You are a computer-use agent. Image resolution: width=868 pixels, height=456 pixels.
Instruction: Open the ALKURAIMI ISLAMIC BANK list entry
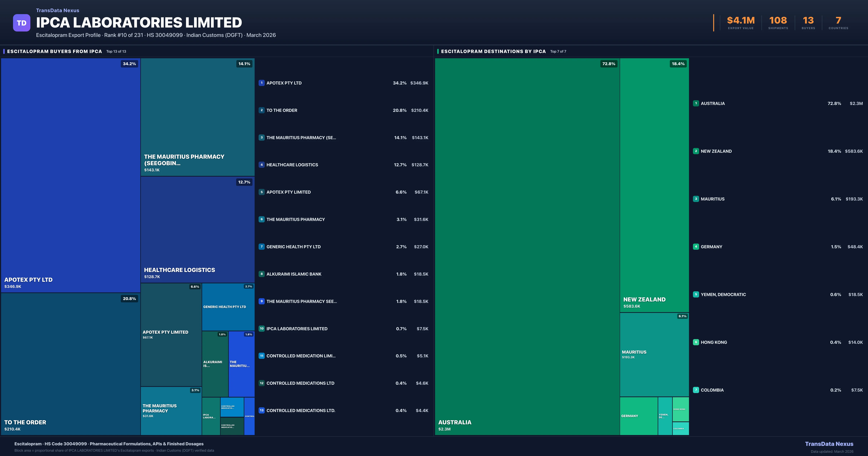click(294, 274)
